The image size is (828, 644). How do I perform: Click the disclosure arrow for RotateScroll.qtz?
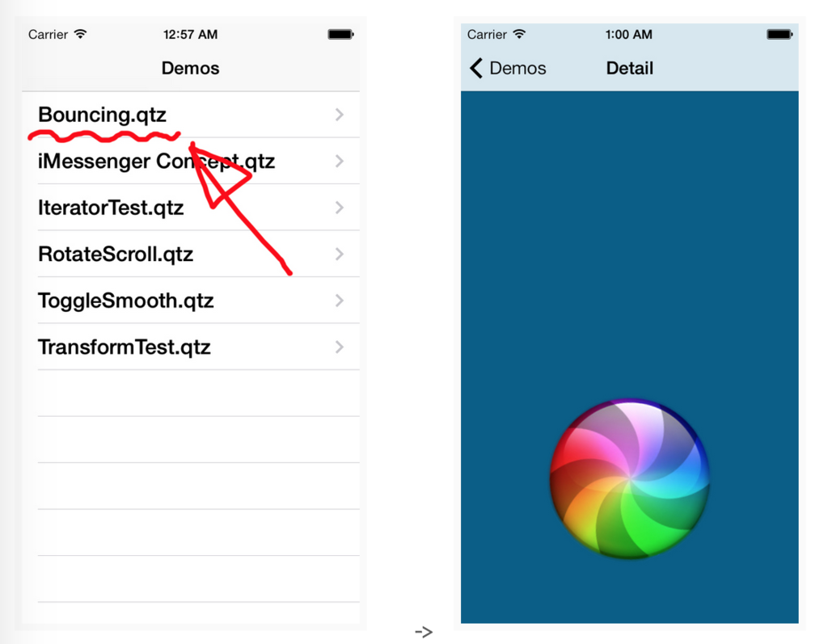(x=340, y=254)
